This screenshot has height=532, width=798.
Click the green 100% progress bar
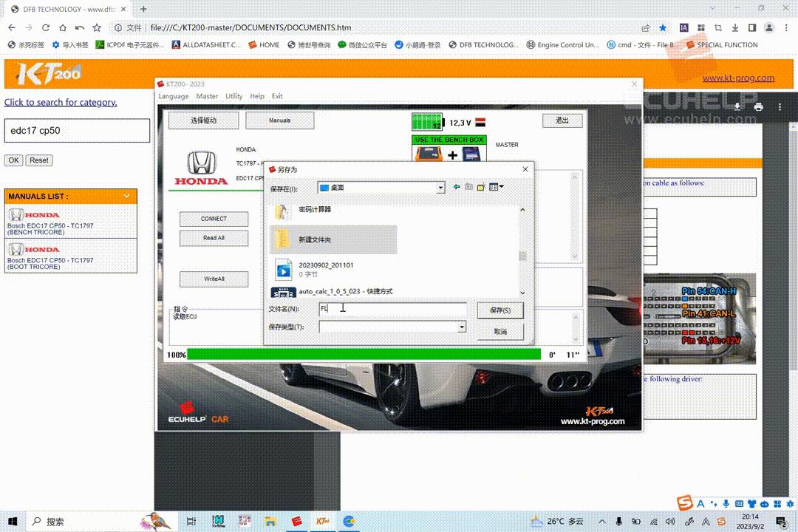364,355
